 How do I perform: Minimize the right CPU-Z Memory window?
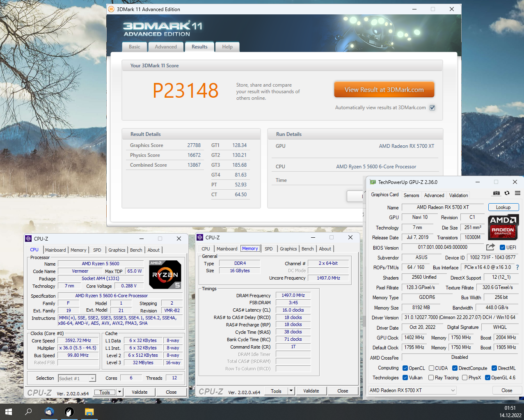tap(313, 237)
